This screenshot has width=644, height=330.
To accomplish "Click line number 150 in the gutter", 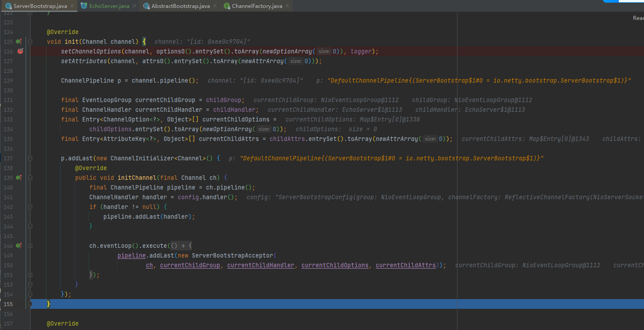I will coord(8,265).
